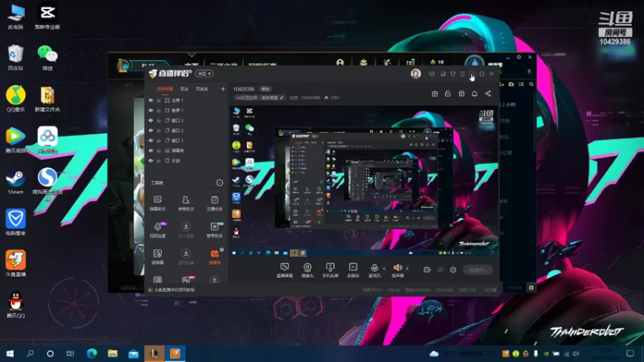Open the hamburger menu in the companion title bar
644x362 pixels.
[462, 74]
